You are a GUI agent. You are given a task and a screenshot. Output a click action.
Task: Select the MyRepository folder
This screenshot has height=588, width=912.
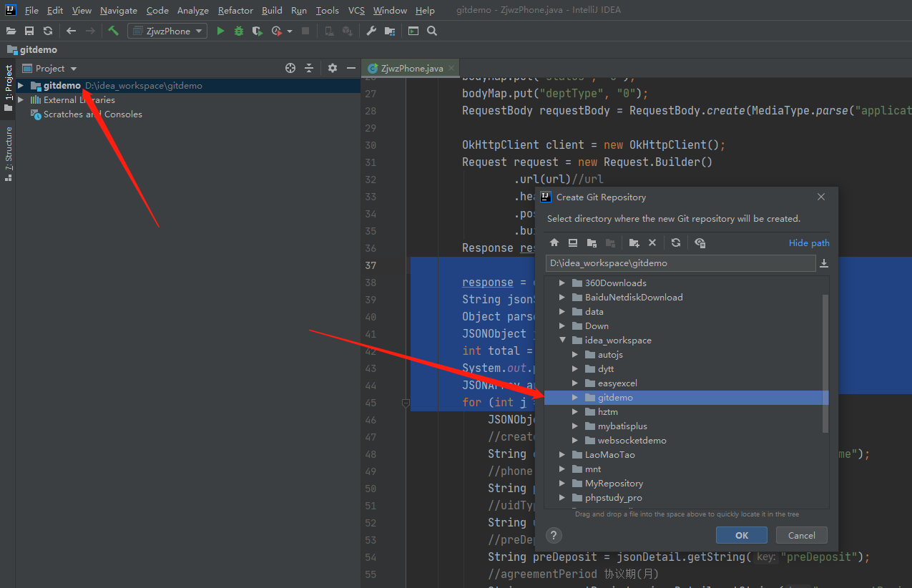(614, 484)
